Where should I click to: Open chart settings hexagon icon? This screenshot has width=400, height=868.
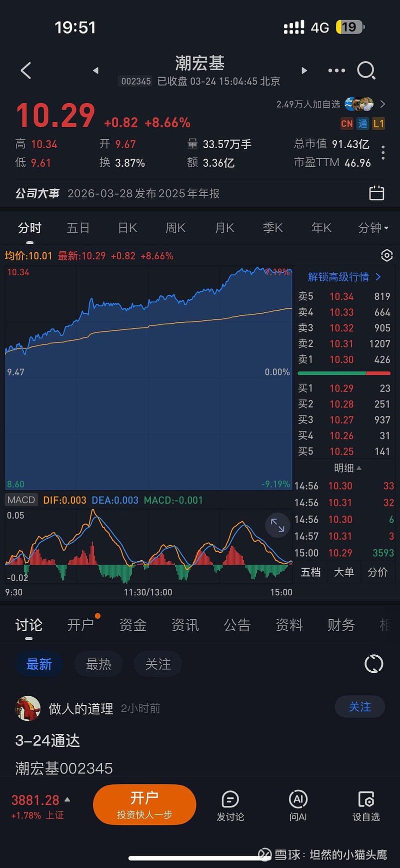pos(386,255)
